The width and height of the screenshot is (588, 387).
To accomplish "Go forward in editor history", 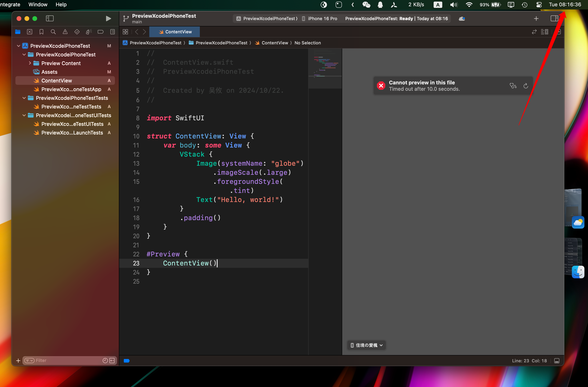I will coord(145,32).
